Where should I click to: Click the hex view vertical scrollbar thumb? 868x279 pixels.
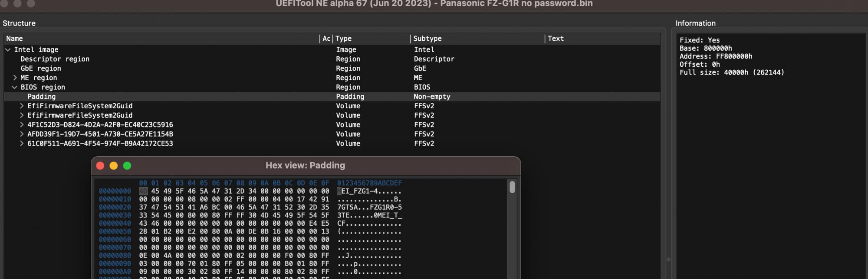click(x=512, y=187)
